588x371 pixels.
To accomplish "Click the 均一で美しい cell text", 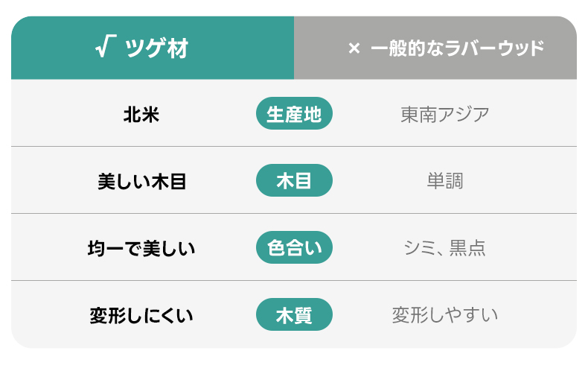I will click(141, 248).
